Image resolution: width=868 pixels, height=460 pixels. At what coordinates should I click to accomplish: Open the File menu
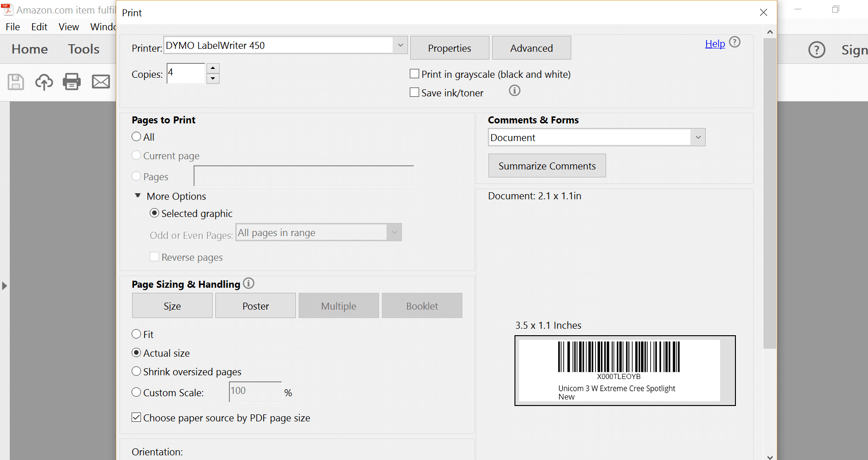(x=13, y=27)
